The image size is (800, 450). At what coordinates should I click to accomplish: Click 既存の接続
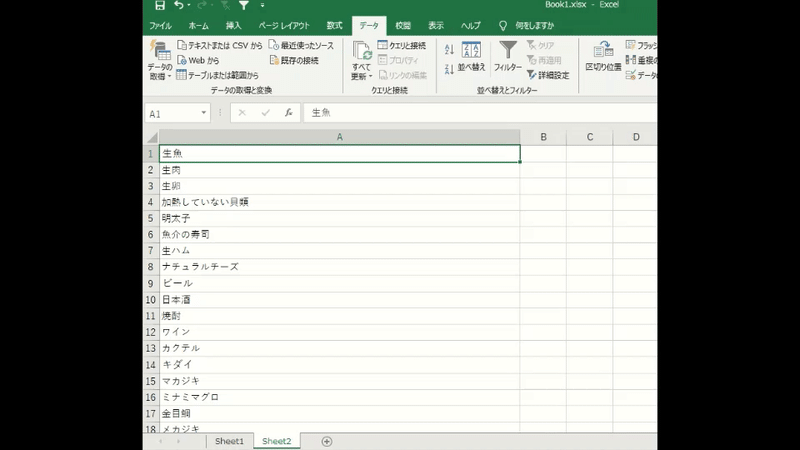click(294, 60)
